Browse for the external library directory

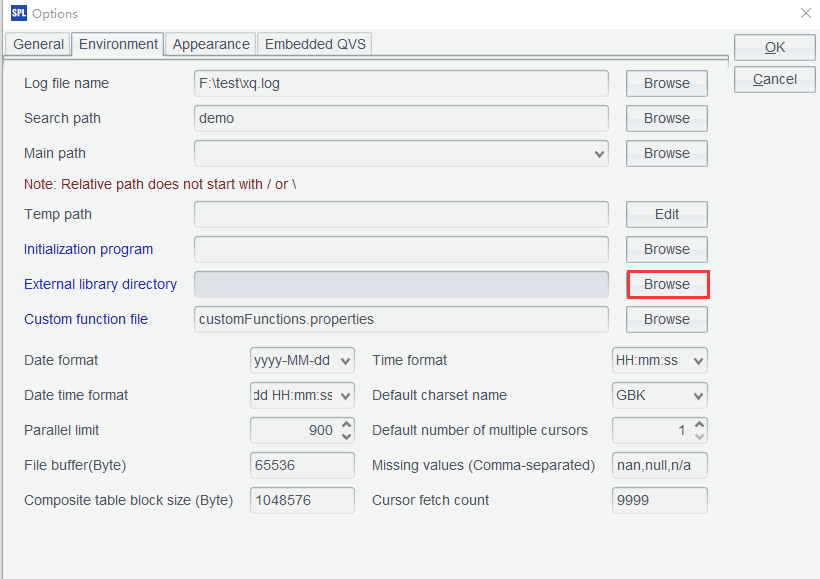point(666,284)
